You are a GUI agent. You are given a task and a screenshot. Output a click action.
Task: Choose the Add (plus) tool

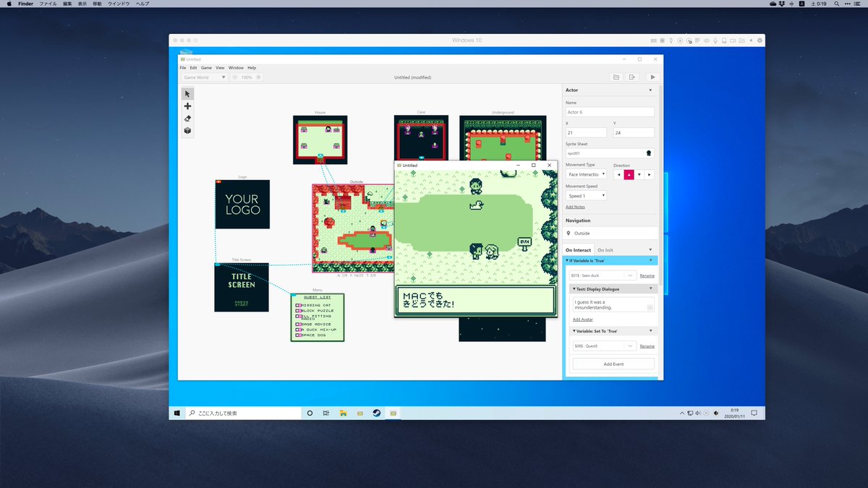point(187,106)
